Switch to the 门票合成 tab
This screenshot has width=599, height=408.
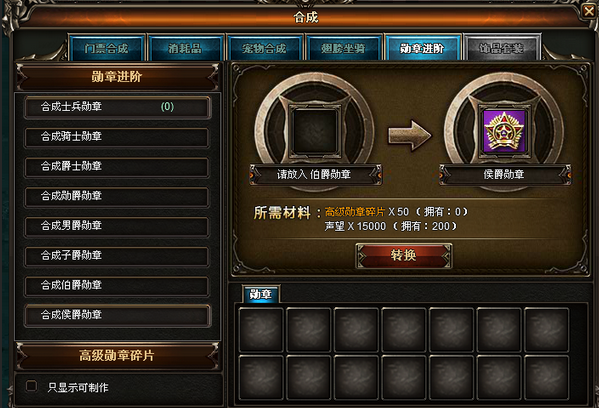tap(106, 48)
